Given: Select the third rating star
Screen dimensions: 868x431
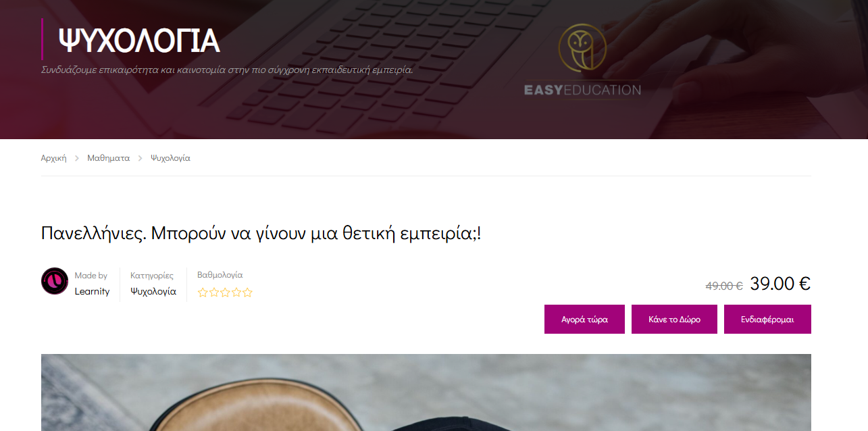Looking at the screenshot, I should click(225, 293).
